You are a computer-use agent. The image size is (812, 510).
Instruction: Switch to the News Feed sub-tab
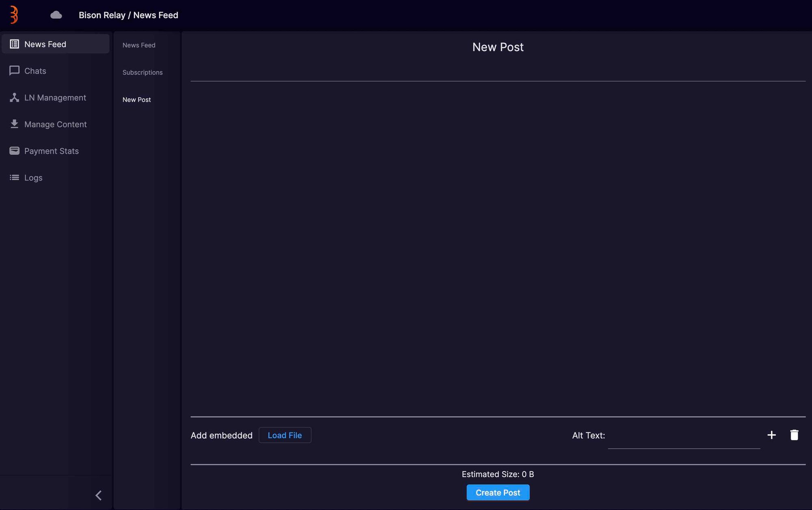139,45
